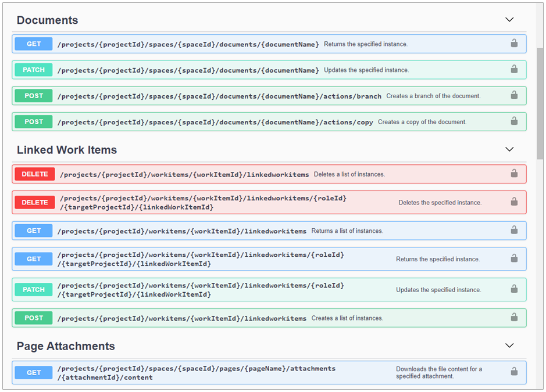Click lock icon on GET linkedworkitems/{roleId} row
546x392 pixels.
click(514, 258)
